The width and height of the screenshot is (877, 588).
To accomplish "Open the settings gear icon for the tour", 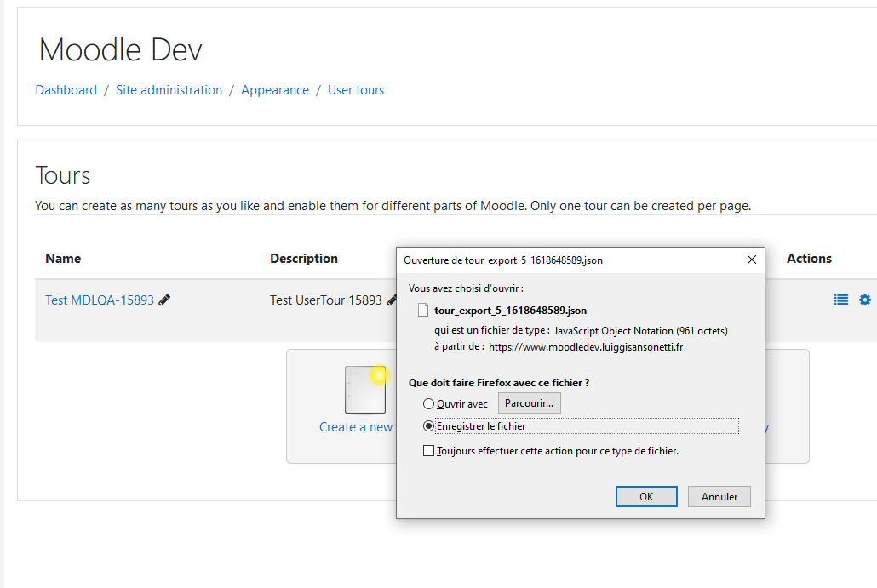I will [865, 300].
